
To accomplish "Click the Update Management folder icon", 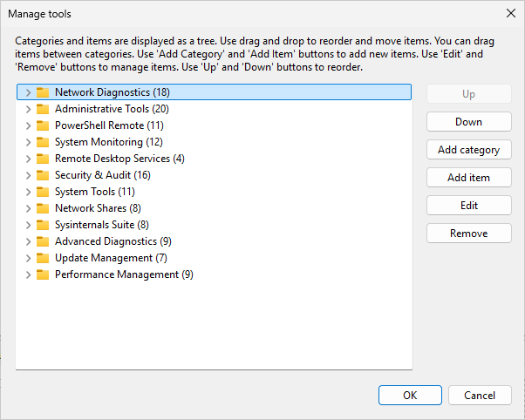I will point(42,258).
